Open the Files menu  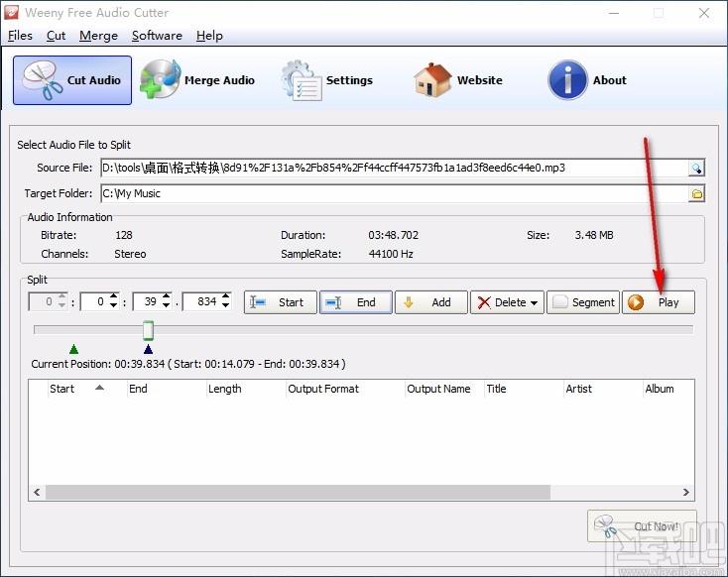click(20, 36)
